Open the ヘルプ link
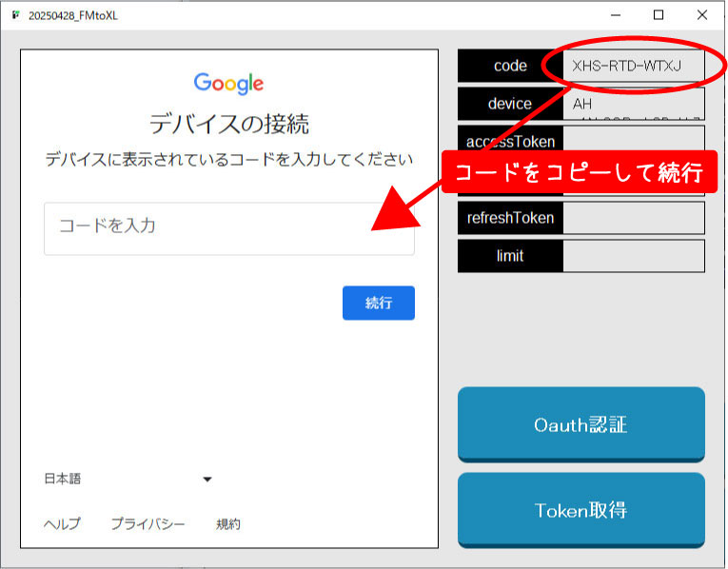The width and height of the screenshot is (728, 569). pyautogui.click(x=62, y=524)
